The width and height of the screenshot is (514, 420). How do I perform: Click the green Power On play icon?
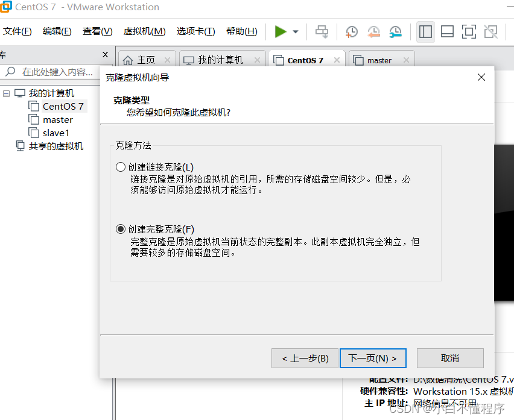point(281,32)
